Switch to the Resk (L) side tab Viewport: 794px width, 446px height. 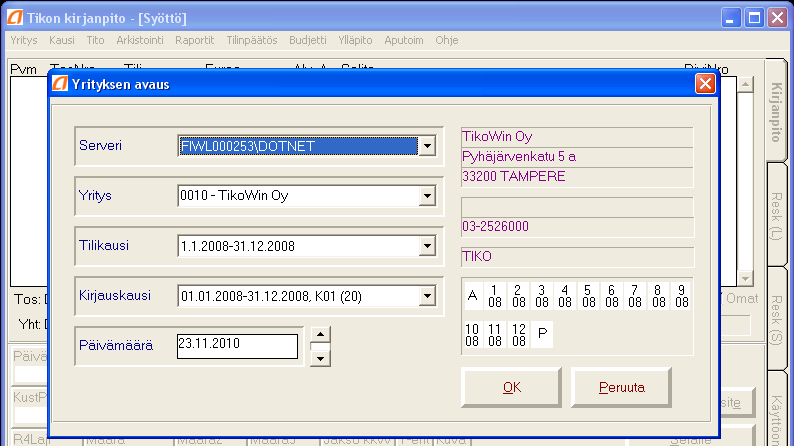click(777, 216)
